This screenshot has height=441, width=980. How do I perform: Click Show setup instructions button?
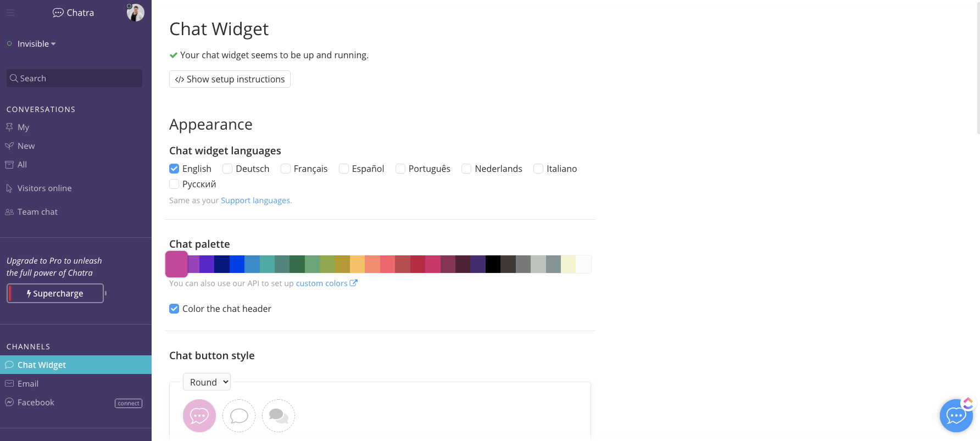(x=230, y=79)
